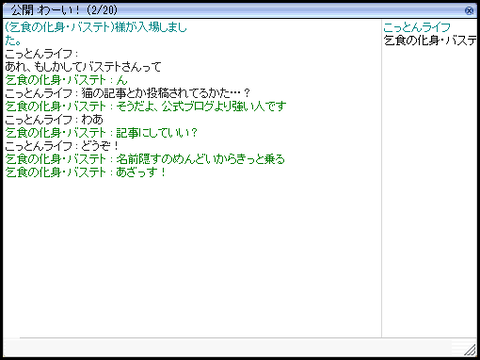Screen dimensions: 480x360
Task: Click the message どうぞ!
Action: (62, 146)
